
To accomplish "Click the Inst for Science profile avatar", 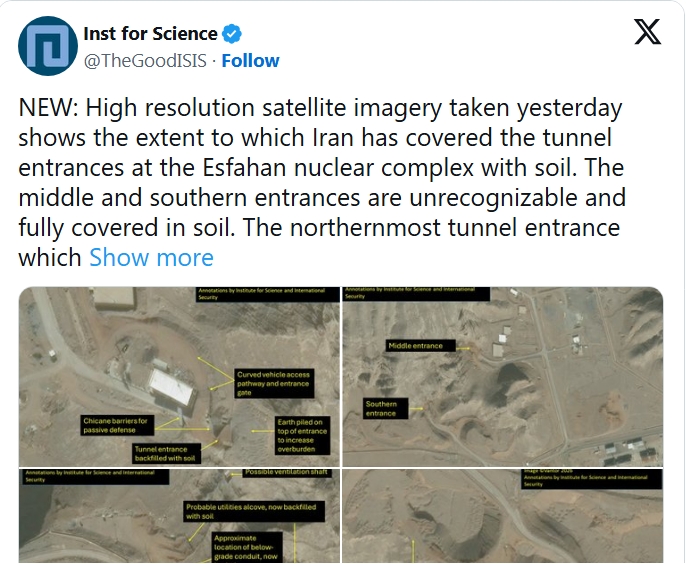I will [x=48, y=46].
